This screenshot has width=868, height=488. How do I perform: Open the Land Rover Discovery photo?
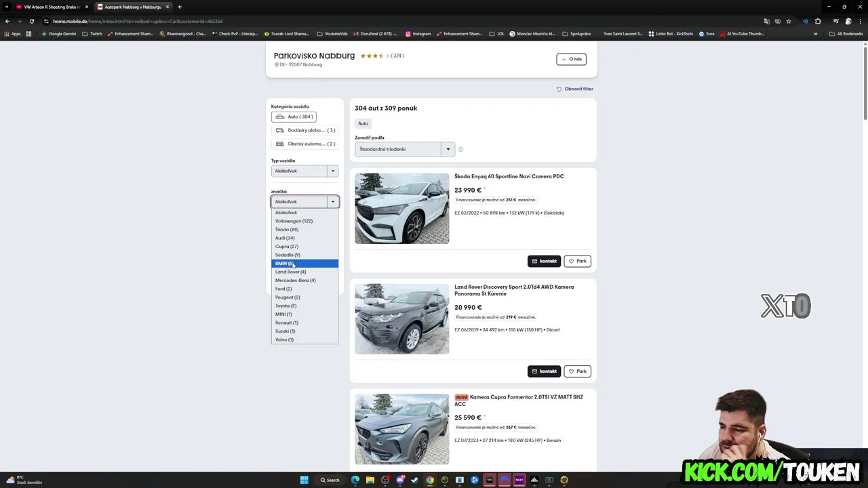pyautogui.click(x=401, y=319)
